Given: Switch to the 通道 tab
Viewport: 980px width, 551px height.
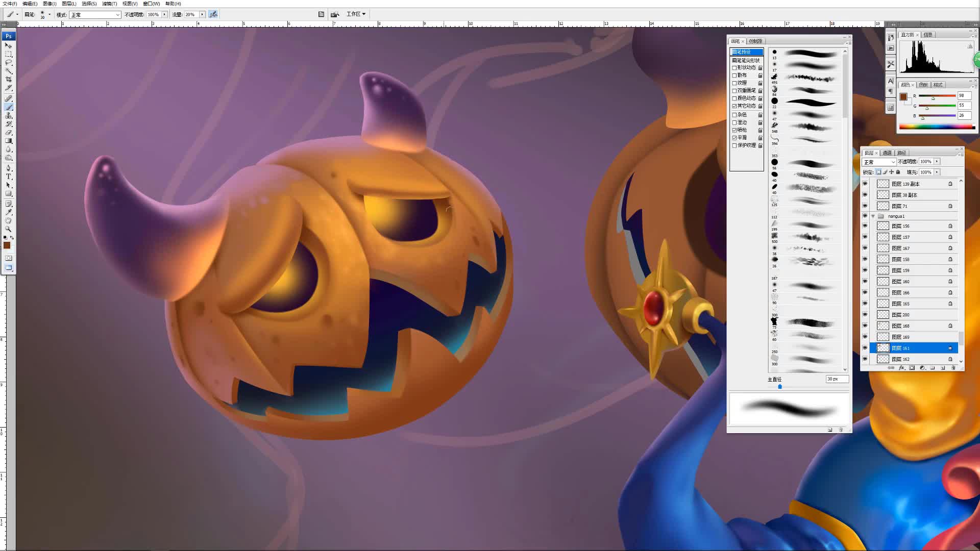Looking at the screenshot, I should click(x=888, y=153).
